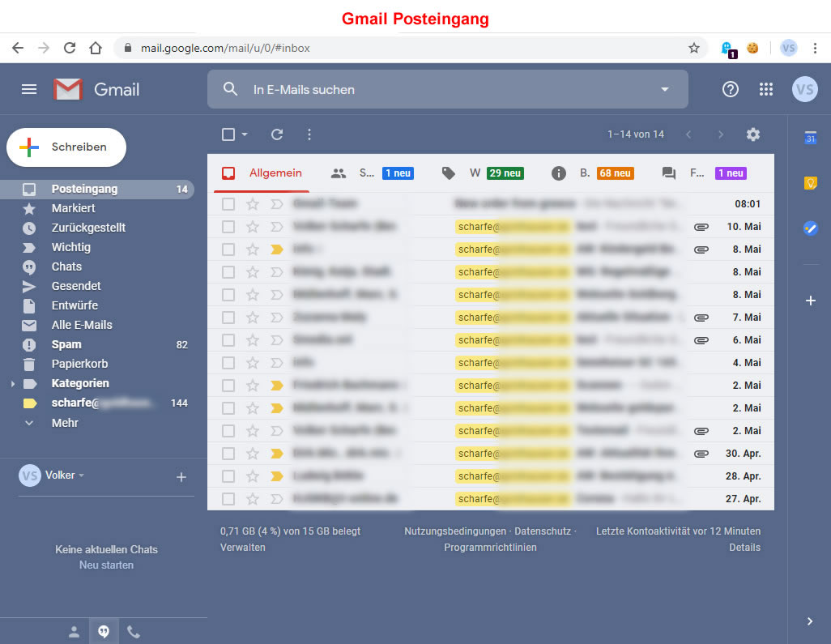Image resolution: width=831 pixels, height=644 pixels.
Task: Go to the browser home page
Action: tap(96, 49)
